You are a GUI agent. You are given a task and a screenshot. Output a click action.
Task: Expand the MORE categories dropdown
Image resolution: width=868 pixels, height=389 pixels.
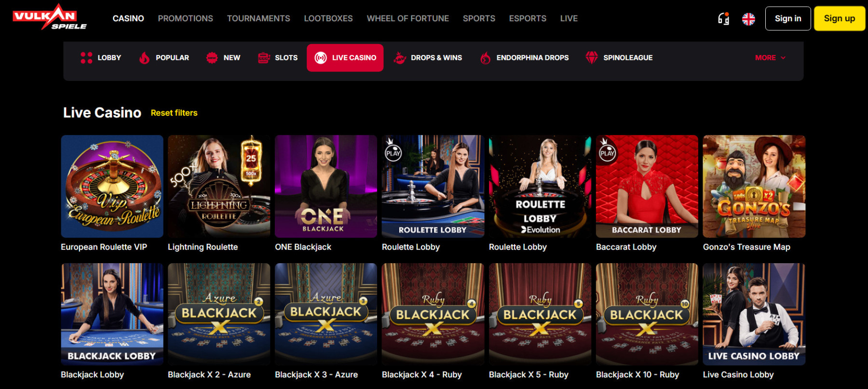pos(770,58)
